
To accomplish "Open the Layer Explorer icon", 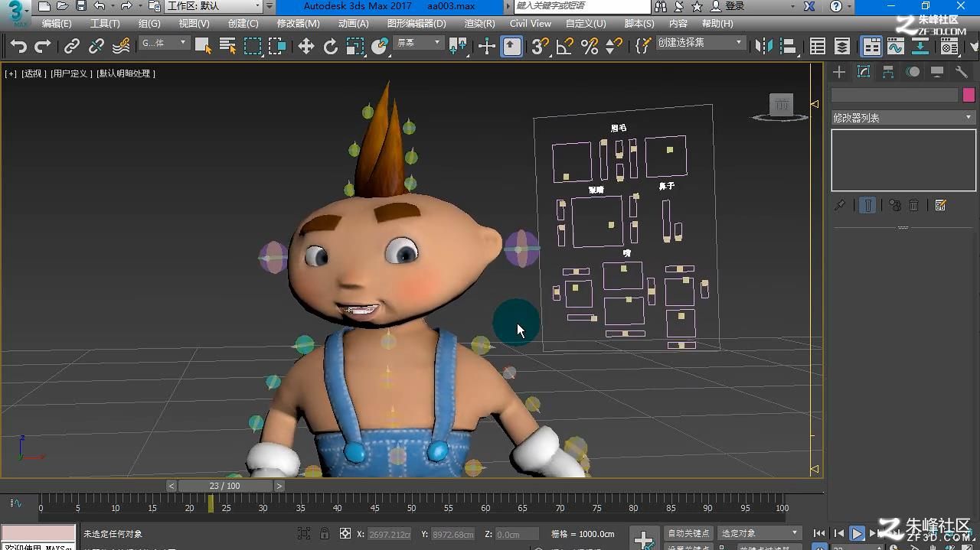I will (x=842, y=47).
